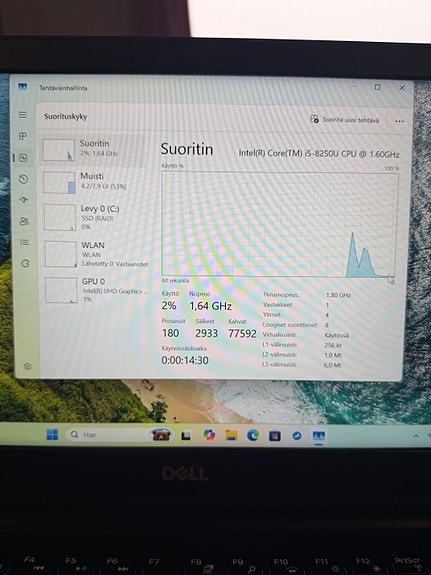Open the App history page icon
This screenshot has height=575, width=431.
point(23,179)
